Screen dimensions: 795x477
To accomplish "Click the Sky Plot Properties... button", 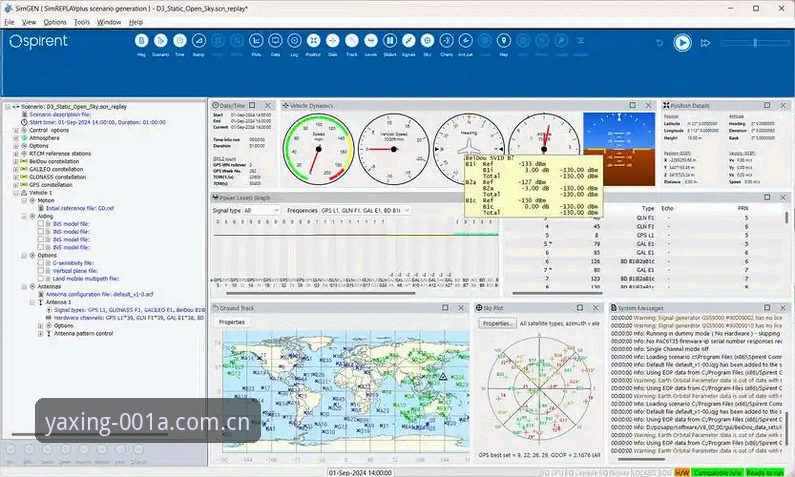I will tap(497, 323).
